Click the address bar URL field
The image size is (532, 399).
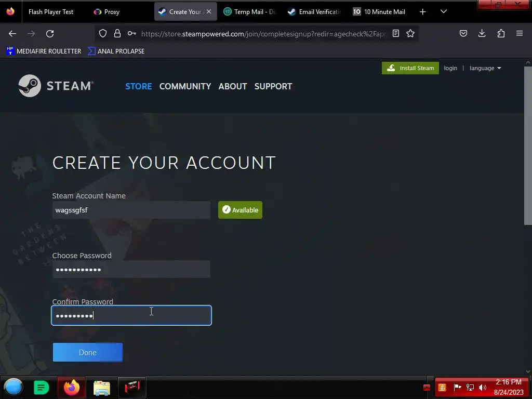pos(263,34)
